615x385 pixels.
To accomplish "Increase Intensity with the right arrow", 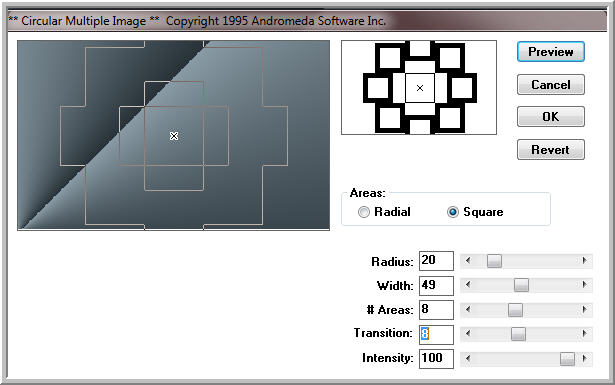I will click(x=584, y=358).
